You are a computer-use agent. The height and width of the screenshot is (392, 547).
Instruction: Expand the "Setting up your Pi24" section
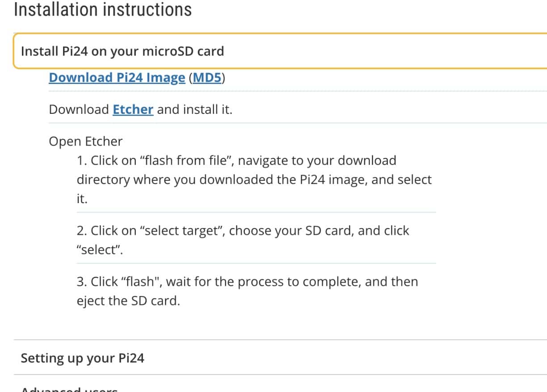click(x=83, y=358)
